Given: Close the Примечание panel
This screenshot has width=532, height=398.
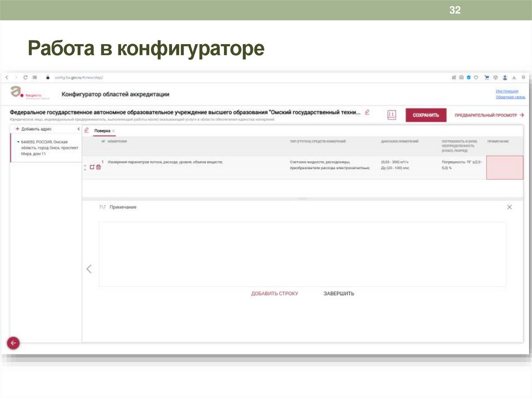Looking at the screenshot, I should click(x=510, y=207).
